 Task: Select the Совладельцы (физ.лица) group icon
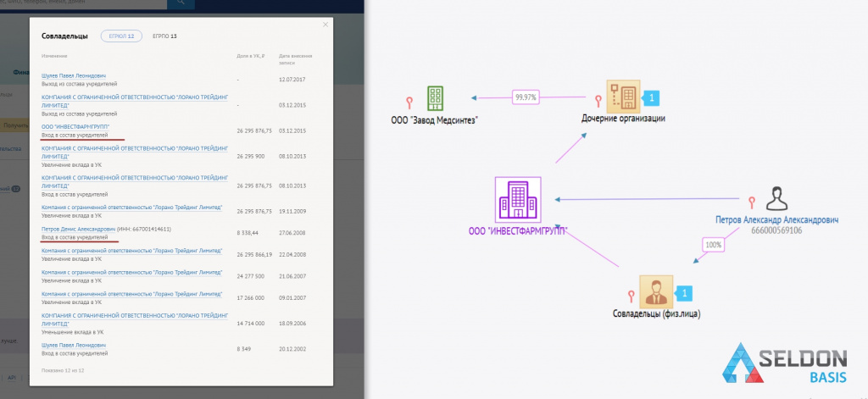point(656,291)
